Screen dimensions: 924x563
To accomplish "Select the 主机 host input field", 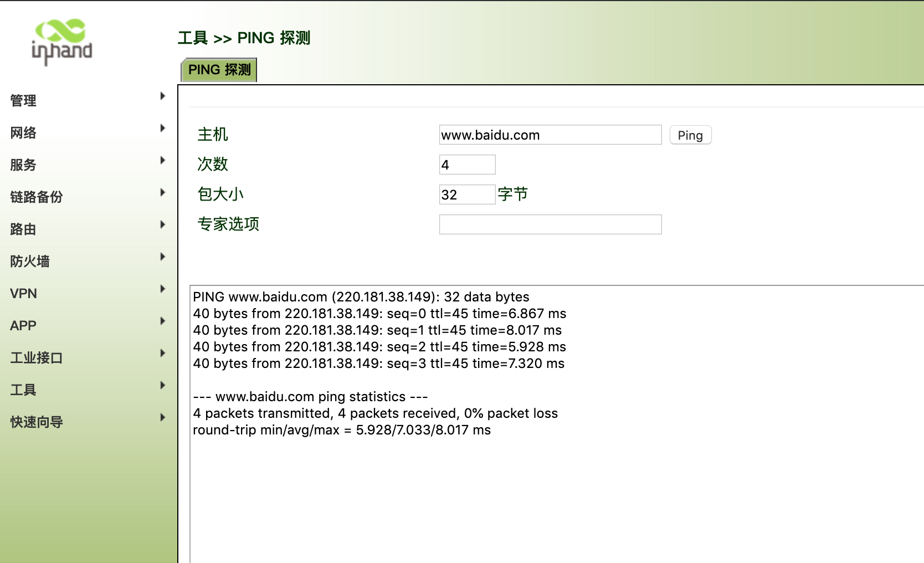I will [550, 134].
